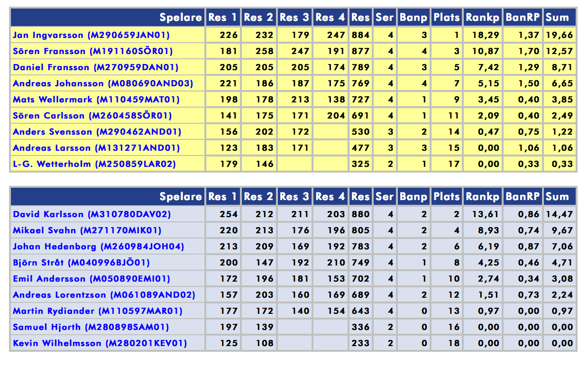Open David Karlsson's player link

click(x=92, y=214)
